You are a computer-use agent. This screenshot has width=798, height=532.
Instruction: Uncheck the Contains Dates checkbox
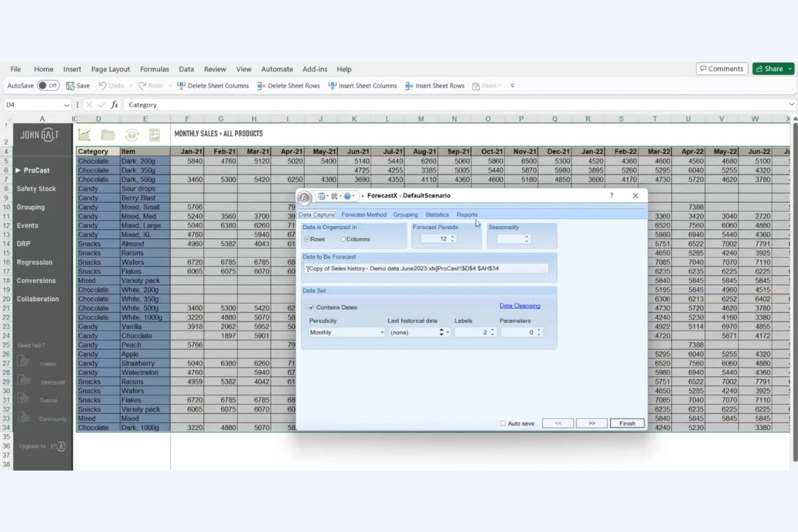pyautogui.click(x=312, y=307)
